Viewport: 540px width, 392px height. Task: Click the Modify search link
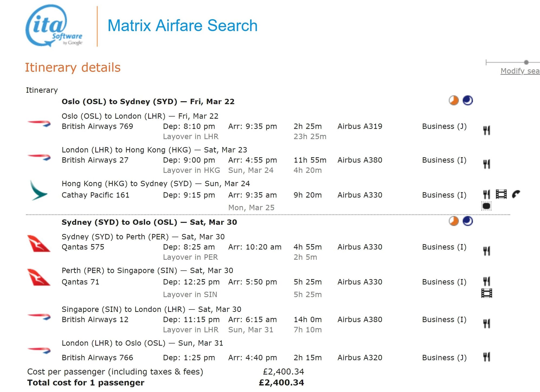click(x=520, y=71)
